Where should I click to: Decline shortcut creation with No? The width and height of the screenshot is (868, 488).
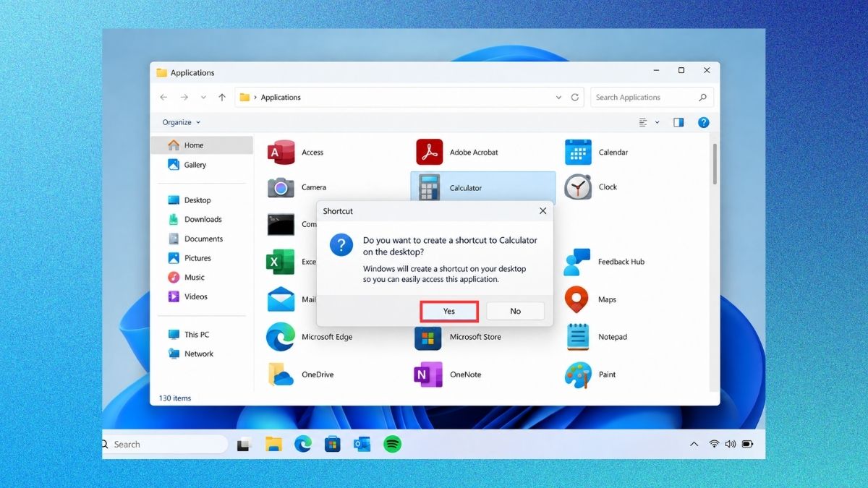coord(515,311)
